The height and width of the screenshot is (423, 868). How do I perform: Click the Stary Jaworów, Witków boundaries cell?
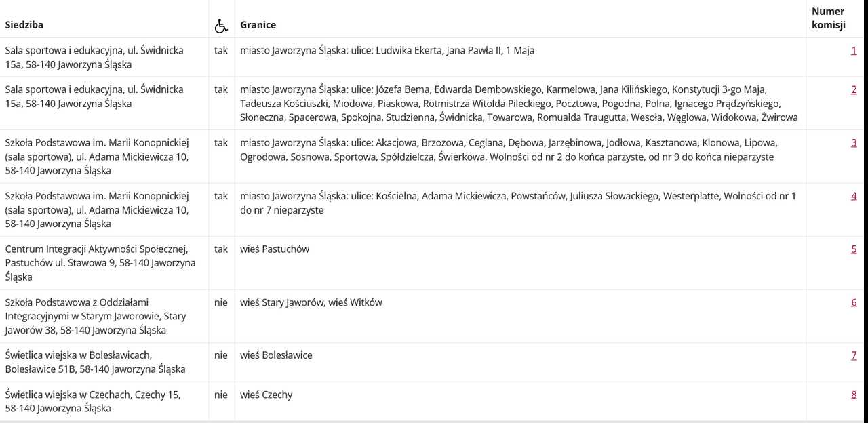[520, 317]
